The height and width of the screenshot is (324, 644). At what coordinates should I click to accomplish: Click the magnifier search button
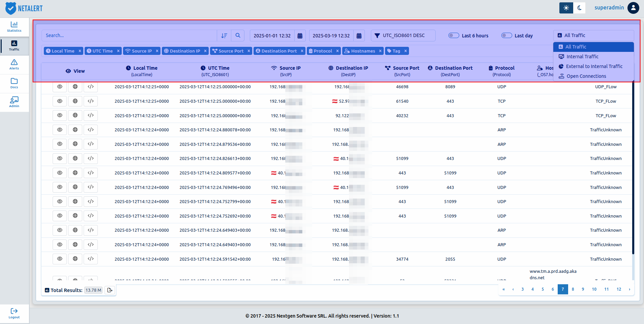(238, 35)
